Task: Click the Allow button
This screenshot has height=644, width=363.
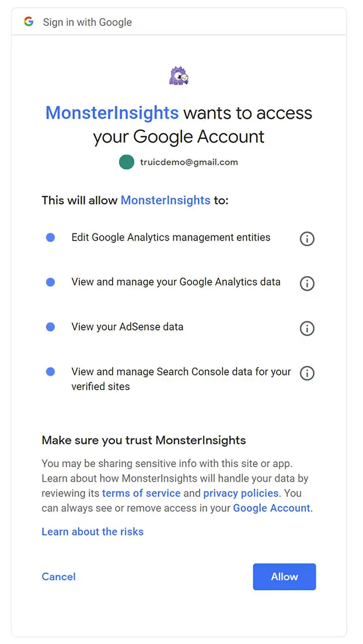Action: [284, 577]
